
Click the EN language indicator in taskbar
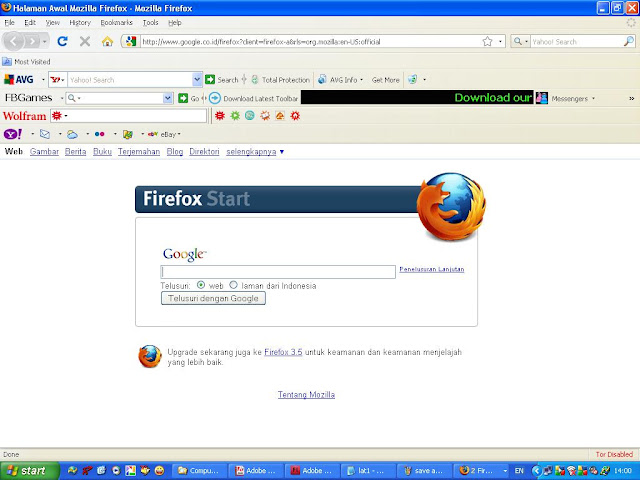[519, 471]
